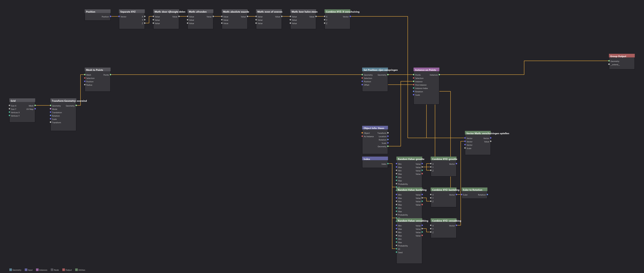The width and height of the screenshot is (644, 273).
Task: Click the Mesh to Points node header
Action: (98, 70)
